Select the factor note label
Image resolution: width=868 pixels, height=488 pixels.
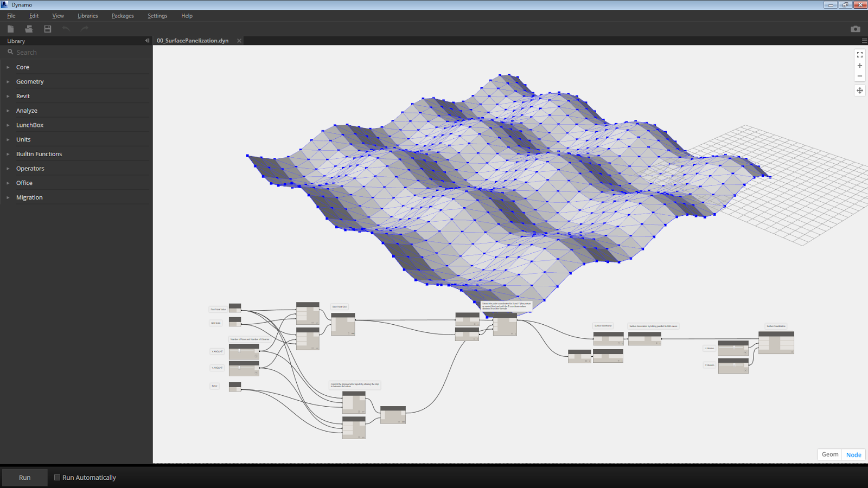(x=214, y=386)
